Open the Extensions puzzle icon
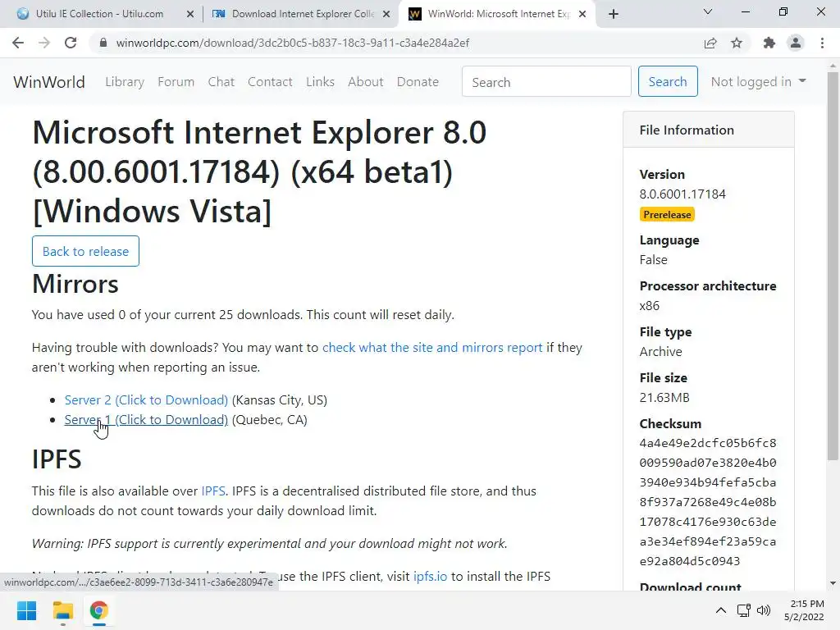840x630 pixels. click(x=769, y=43)
